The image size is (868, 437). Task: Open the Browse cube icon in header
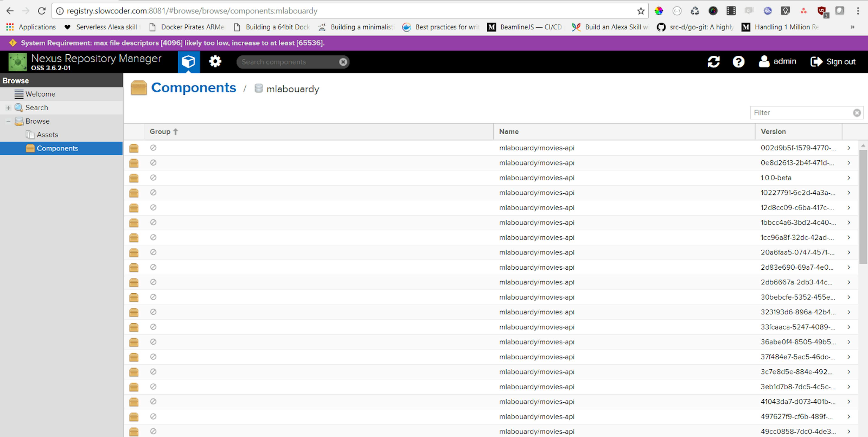[188, 62]
